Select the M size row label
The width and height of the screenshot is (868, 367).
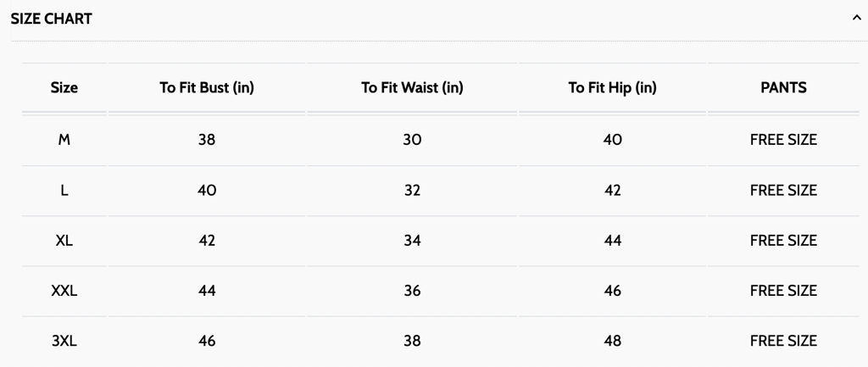pos(64,140)
